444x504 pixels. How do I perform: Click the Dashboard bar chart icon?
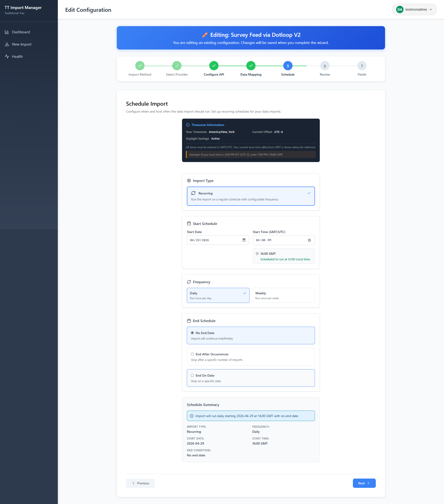[7, 32]
